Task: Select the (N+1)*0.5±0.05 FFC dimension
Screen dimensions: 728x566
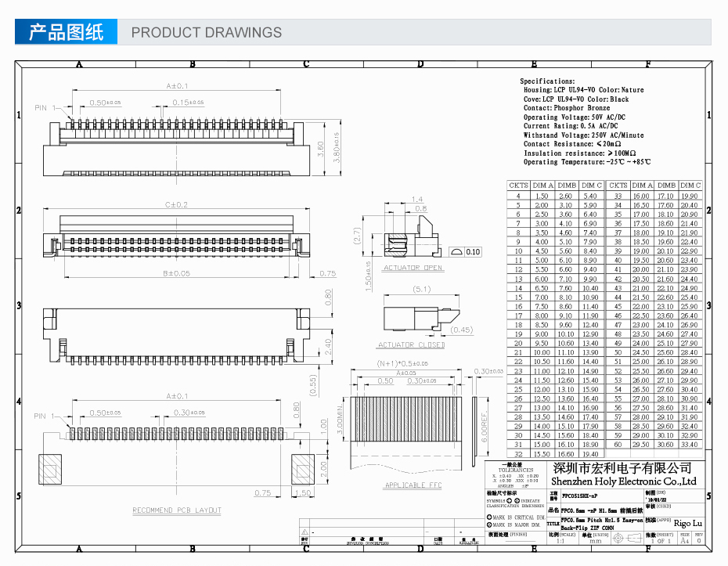Action: pos(402,363)
